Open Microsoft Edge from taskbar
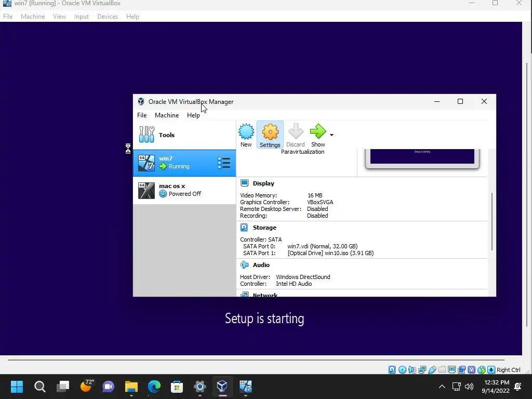This screenshot has width=532, height=399. pyautogui.click(x=154, y=387)
